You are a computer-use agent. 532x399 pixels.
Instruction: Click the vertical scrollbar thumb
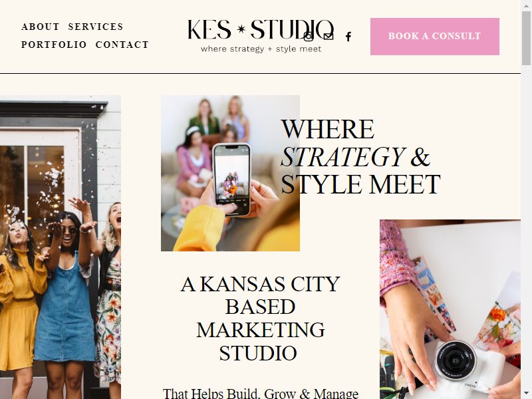(526, 37)
